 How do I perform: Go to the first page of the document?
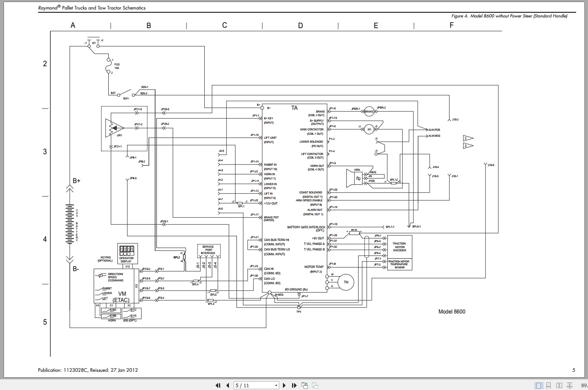[218, 385]
